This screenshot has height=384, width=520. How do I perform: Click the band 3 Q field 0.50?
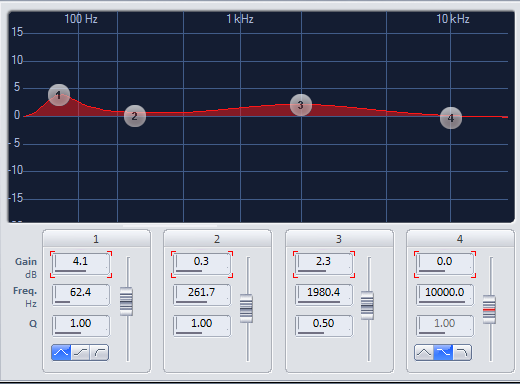pyautogui.click(x=324, y=326)
